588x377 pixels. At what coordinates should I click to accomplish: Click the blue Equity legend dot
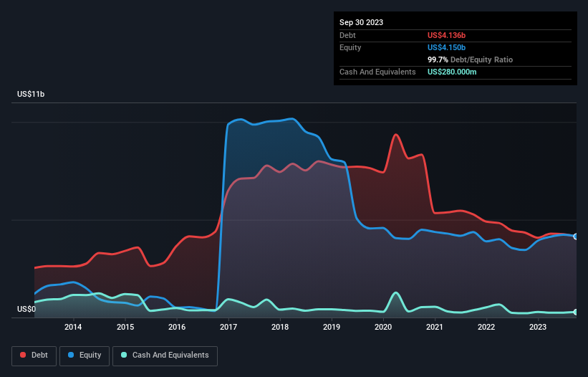click(71, 355)
